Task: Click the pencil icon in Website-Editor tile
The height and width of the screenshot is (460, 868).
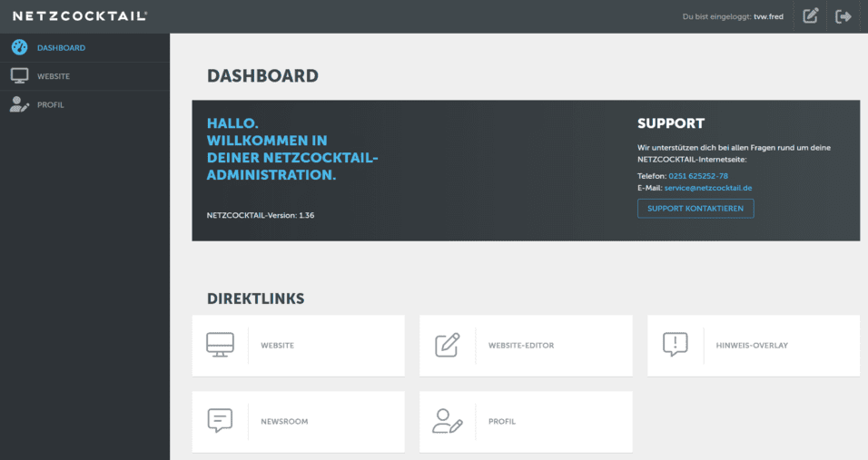Action: click(447, 345)
